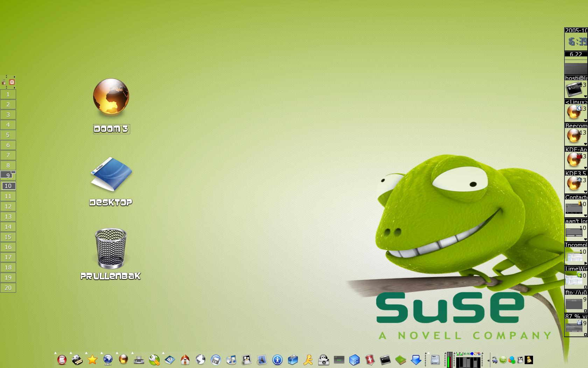
Task: Expand arrow on Incompl taskbar entry
Action: tap(585, 263)
